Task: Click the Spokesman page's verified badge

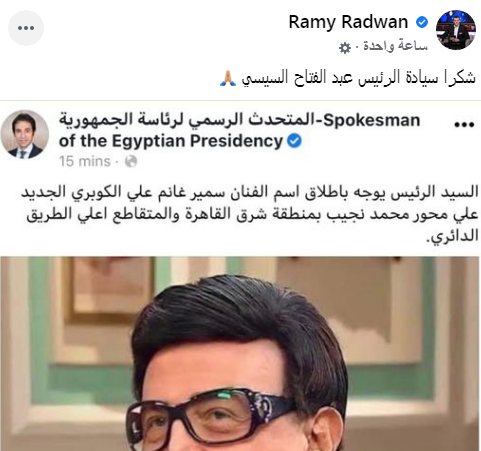Action: [x=294, y=141]
